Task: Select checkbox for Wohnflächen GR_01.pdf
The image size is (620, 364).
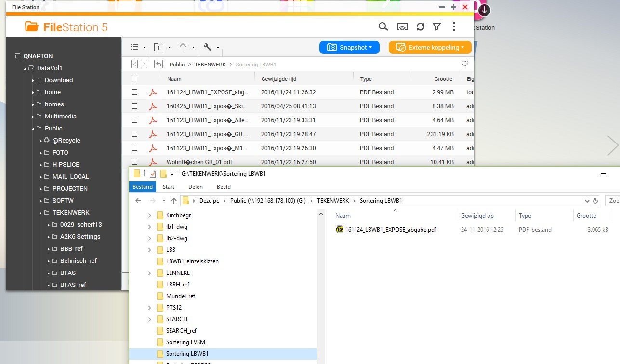Action: click(x=135, y=162)
